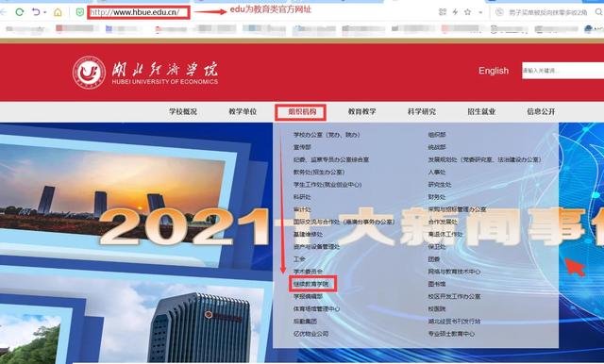Click the lightning speed-mode icon
604x364 pixels.
coord(455,12)
